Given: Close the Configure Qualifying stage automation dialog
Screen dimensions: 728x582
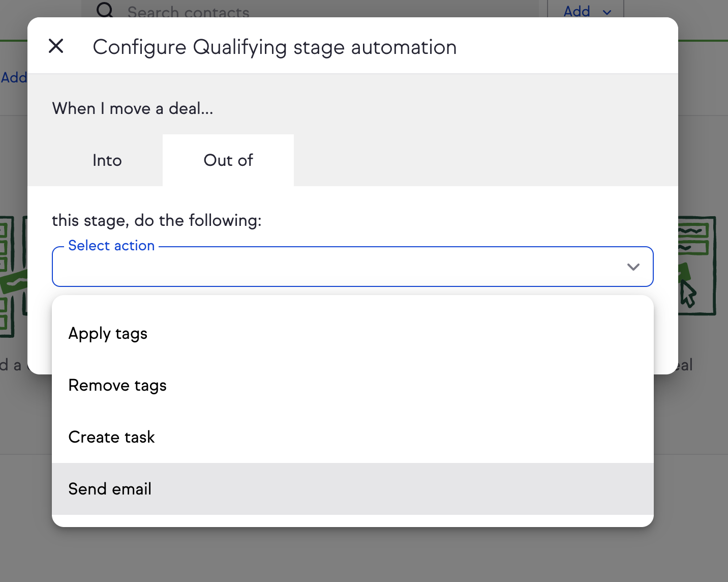Looking at the screenshot, I should coord(56,46).
